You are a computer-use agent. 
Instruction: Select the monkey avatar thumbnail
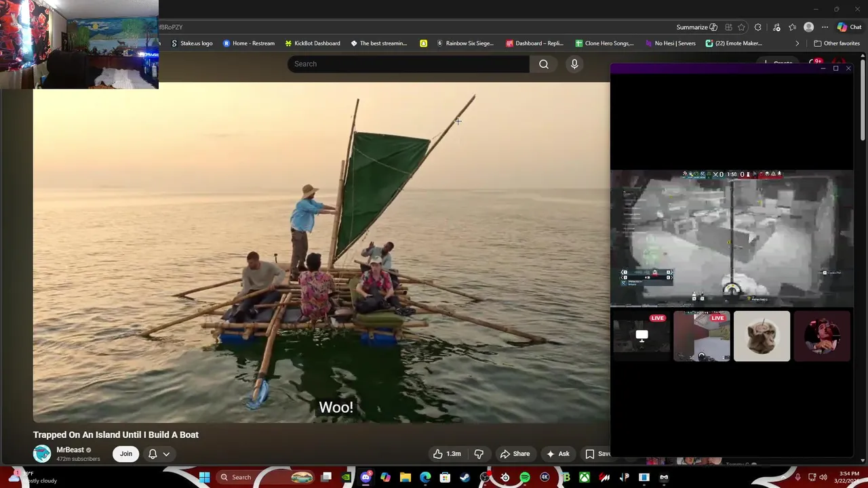pyautogui.click(x=762, y=336)
